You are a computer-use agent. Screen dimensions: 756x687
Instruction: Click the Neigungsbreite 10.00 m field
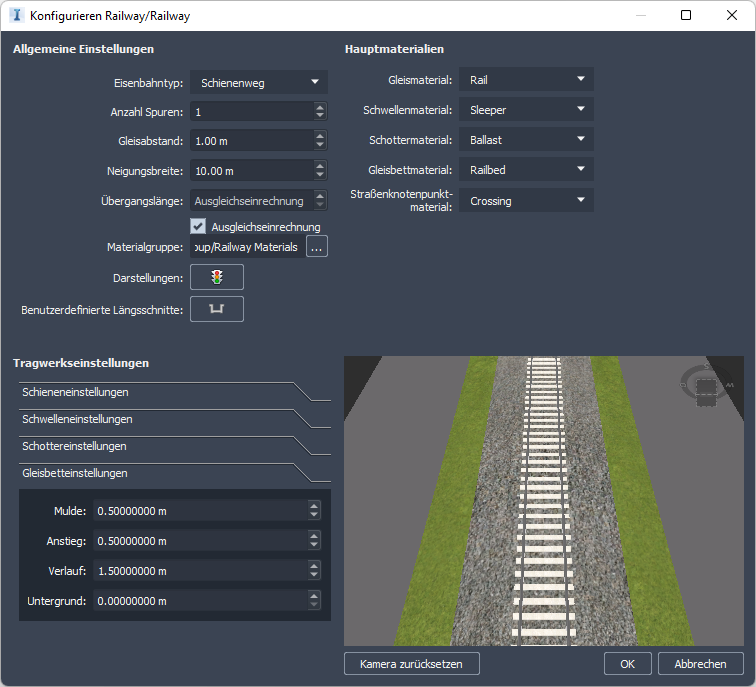252,171
